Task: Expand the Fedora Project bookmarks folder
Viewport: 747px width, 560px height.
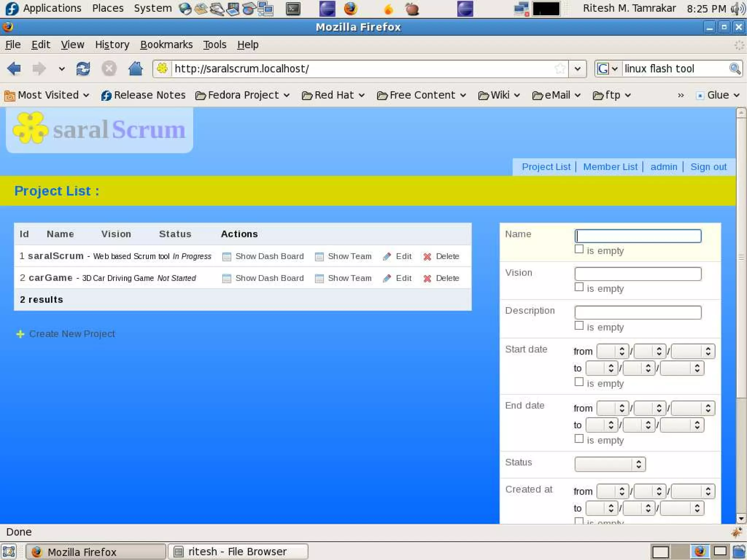Action: [x=243, y=95]
